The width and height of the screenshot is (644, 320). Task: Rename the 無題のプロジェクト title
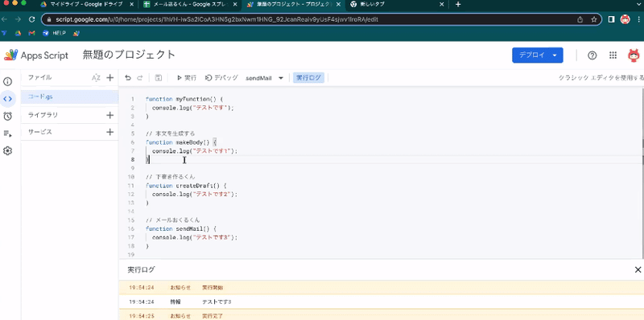tap(129, 55)
